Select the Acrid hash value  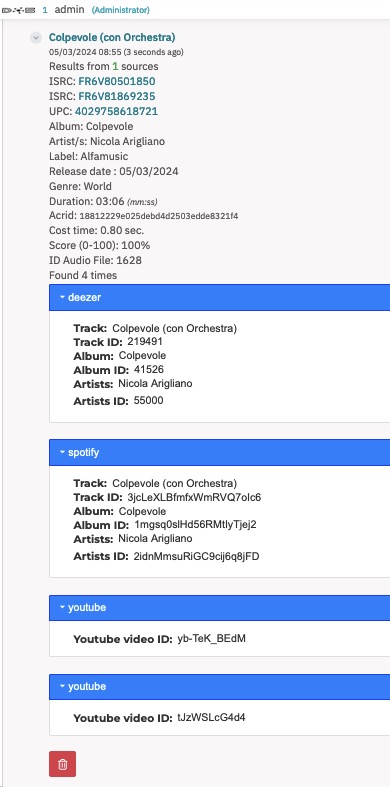159,216
